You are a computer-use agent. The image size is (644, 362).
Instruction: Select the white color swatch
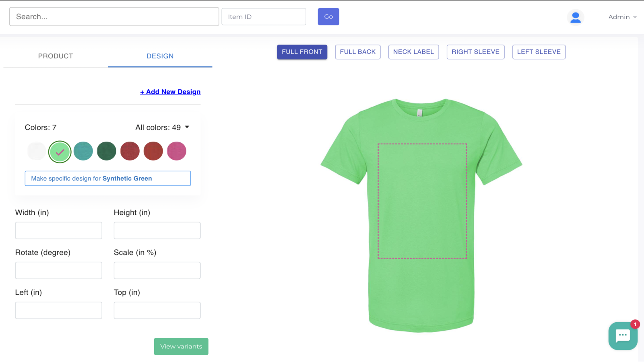click(37, 151)
